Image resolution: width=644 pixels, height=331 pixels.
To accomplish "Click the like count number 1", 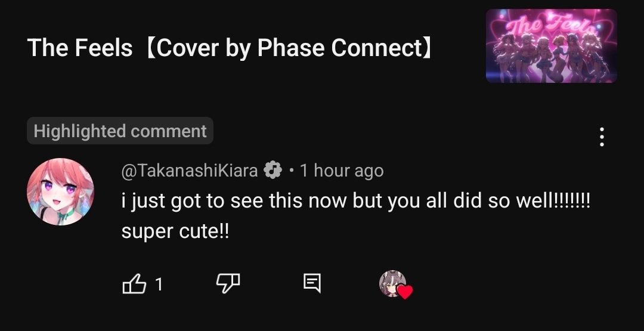I will [x=159, y=284].
